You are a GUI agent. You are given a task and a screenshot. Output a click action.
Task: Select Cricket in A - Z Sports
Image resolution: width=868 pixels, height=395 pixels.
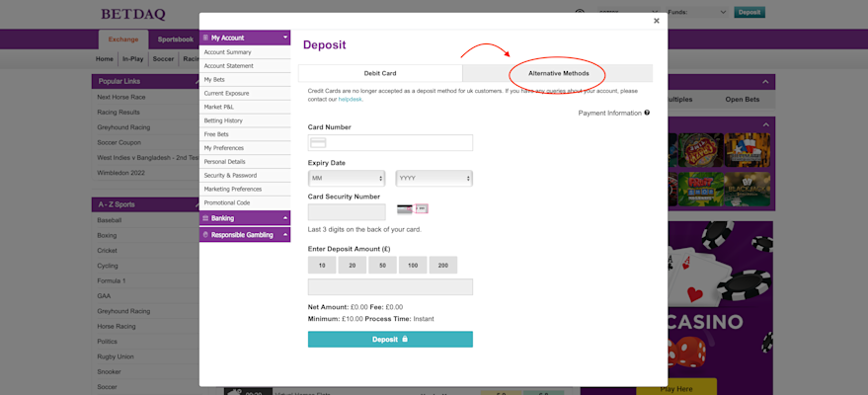tap(107, 251)
